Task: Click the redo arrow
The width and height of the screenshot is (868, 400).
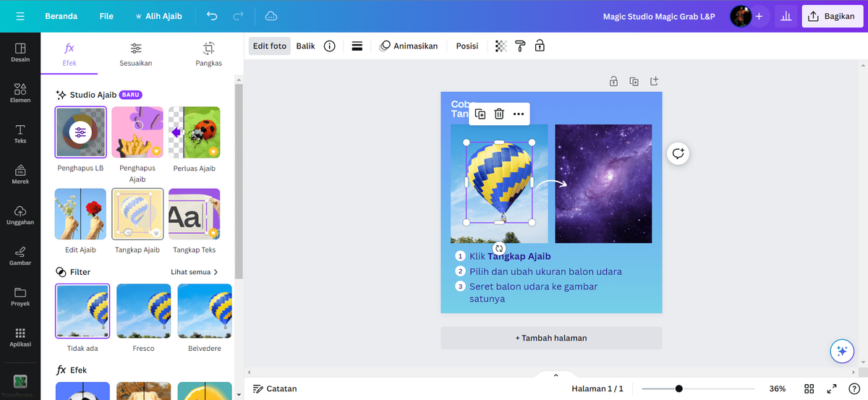Action: [238, 16]
